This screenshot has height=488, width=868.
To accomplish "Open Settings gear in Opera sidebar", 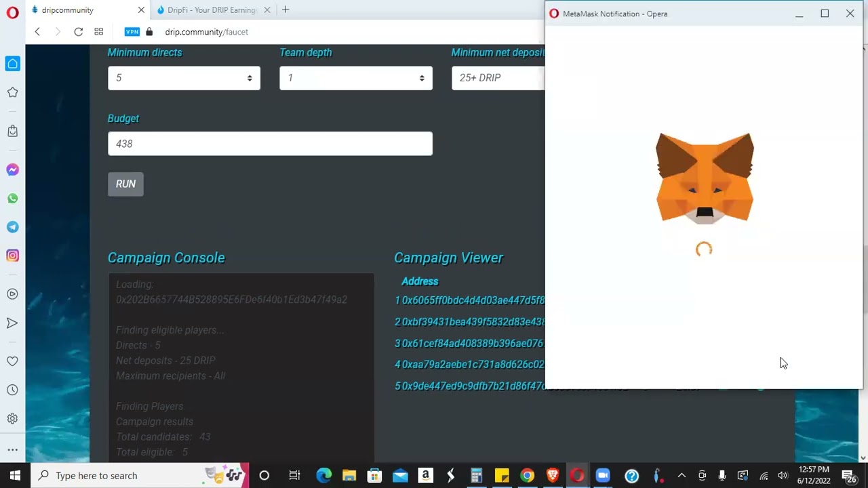I will (12, 419).
